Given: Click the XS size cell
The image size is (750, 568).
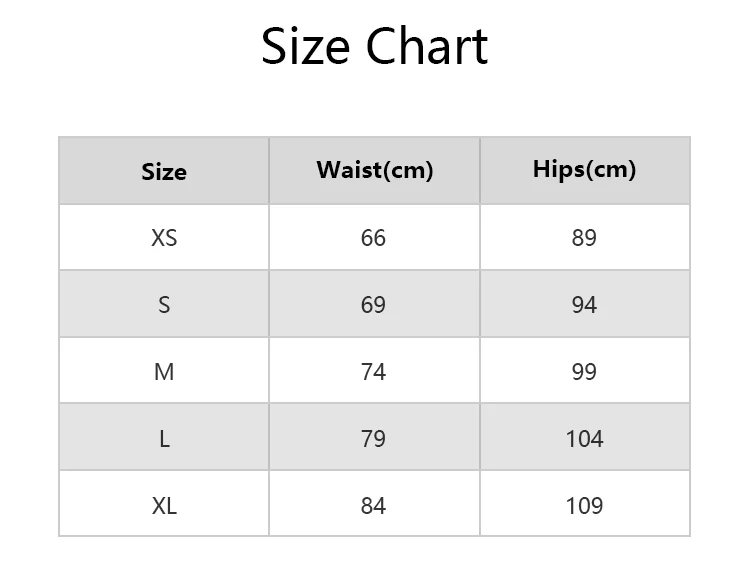Looking at the screenshot, I should pyautogui.click(x=164, y=238).
